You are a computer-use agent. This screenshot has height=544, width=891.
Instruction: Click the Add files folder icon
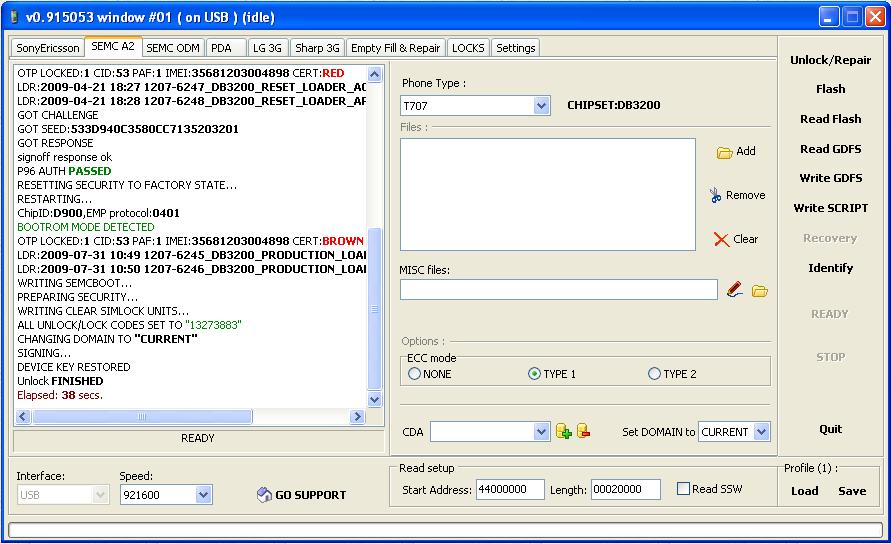724,152
